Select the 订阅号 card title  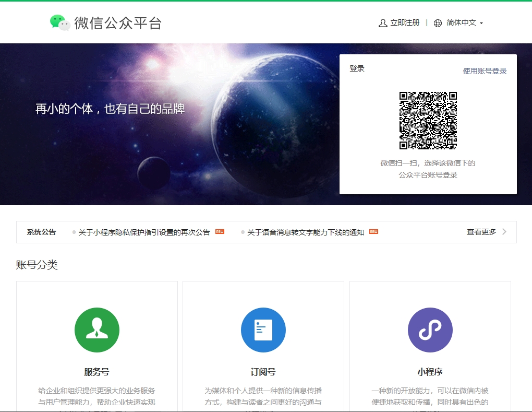point(263,372)
